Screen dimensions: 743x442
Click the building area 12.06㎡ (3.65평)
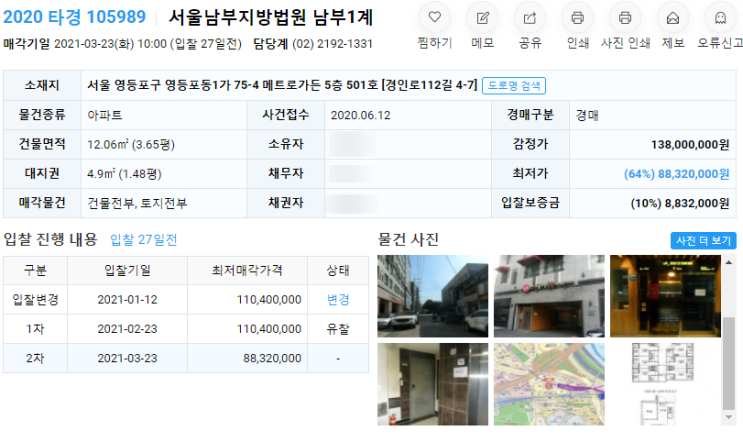[x=131, y=144]
